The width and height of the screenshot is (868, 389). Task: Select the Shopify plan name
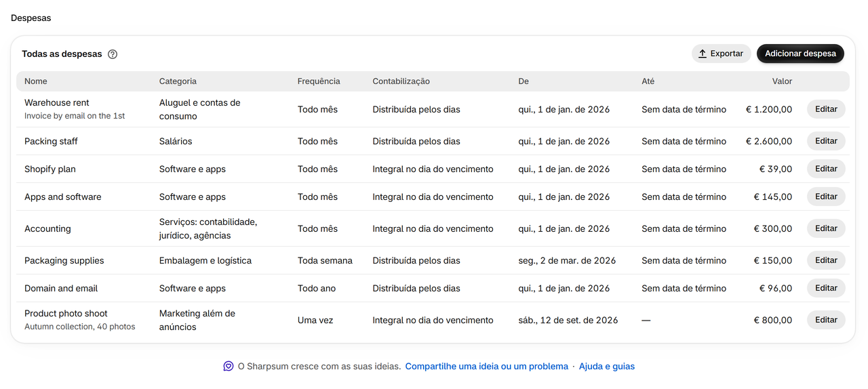50,169
